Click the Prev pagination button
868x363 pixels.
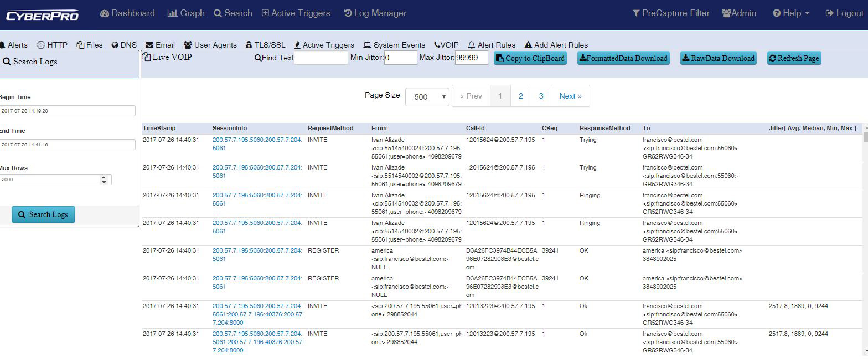(471, 96)
